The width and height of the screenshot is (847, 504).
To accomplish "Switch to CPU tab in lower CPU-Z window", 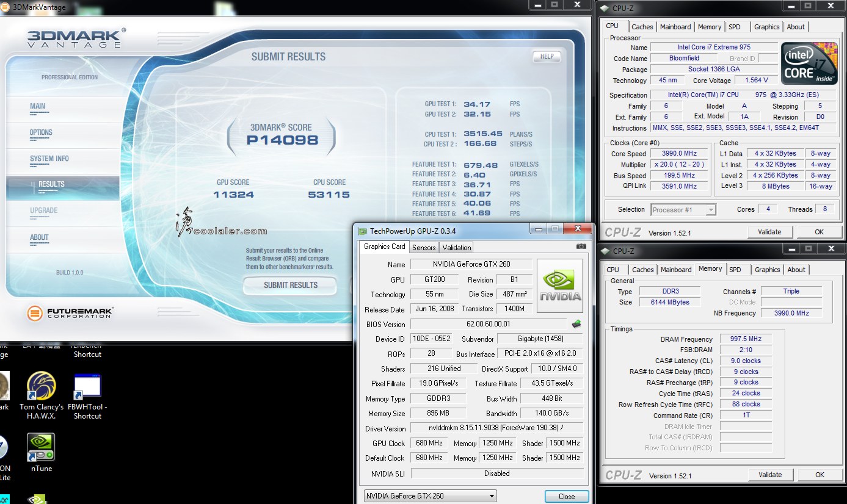I will [x=613, y=270].
